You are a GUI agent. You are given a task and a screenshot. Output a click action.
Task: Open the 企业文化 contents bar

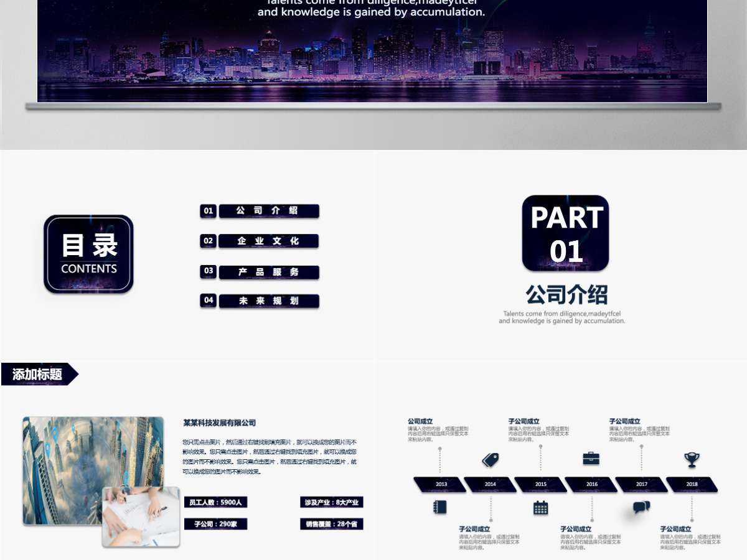[269, 241]
